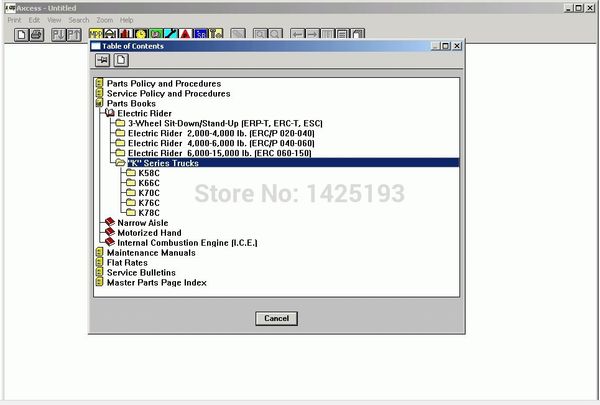Click the blank page icon in main toolbar
Viewport: 600px width, 405px height.
pos(22,34)
